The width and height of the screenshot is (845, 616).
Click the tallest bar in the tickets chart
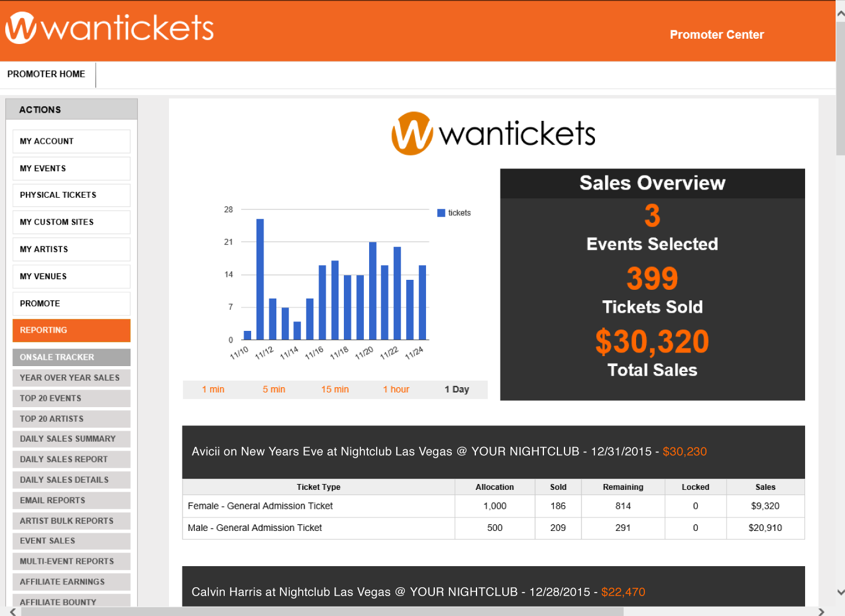coord(260,279)
